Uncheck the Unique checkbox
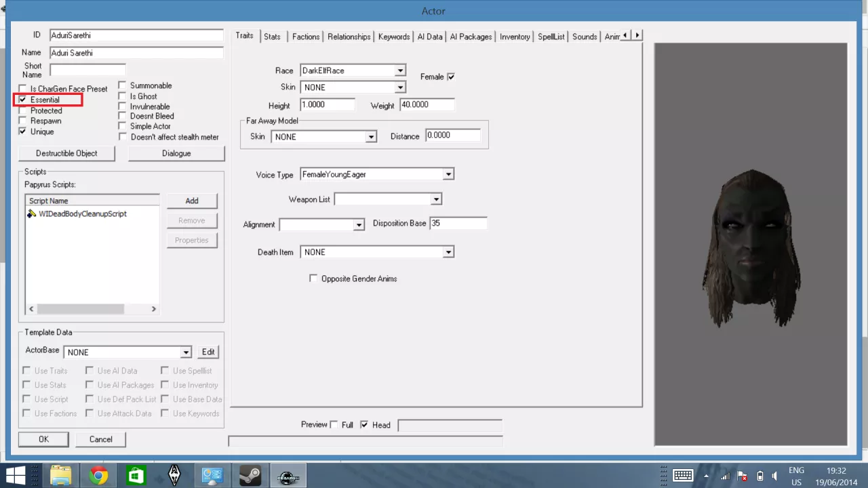Viewport: 868px width, 488px height. [x=22, y=131]
